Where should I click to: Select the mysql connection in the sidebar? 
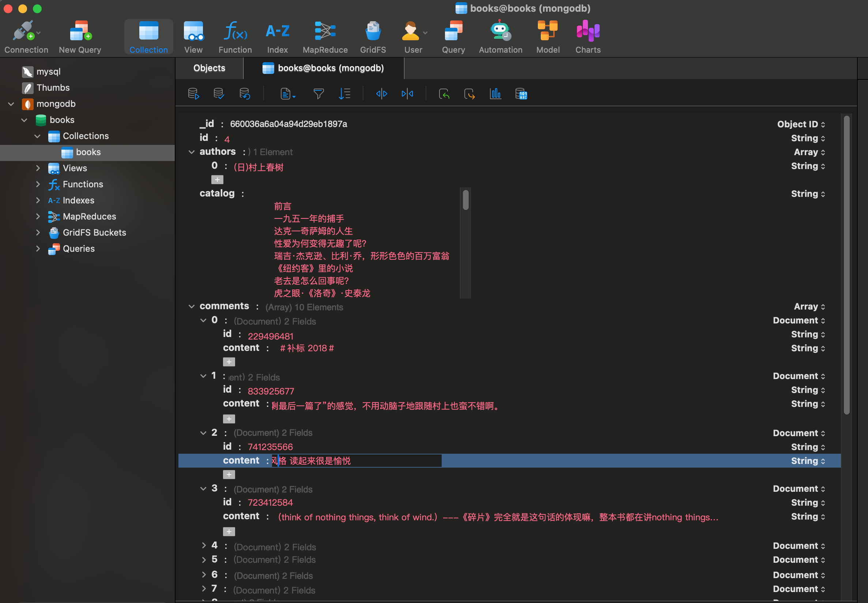tap(48, 71)
